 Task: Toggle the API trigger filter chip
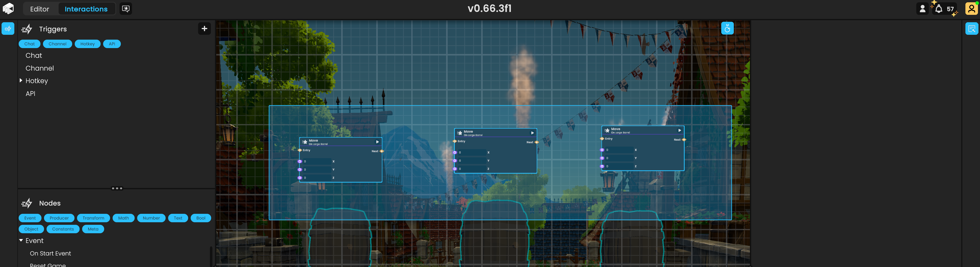[x=112, y=44]
